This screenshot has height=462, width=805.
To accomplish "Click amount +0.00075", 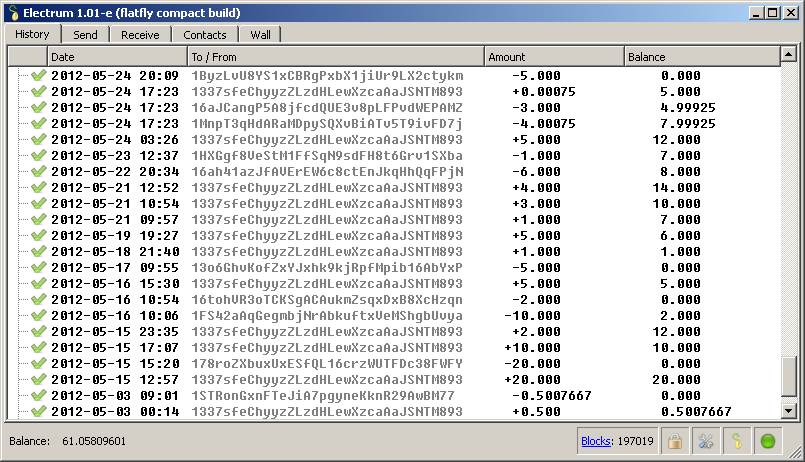I will point(544,91).
